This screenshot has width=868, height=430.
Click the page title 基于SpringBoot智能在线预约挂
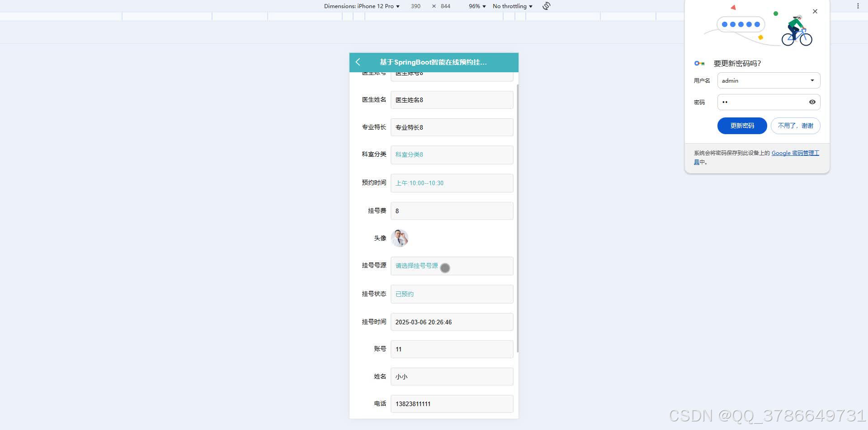pos(433,62)
